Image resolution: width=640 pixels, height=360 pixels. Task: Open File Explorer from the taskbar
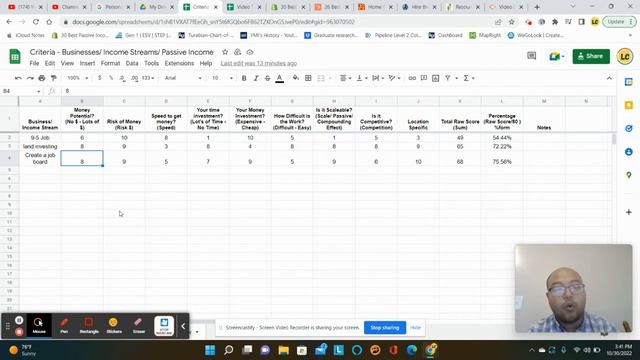(284, 350)
